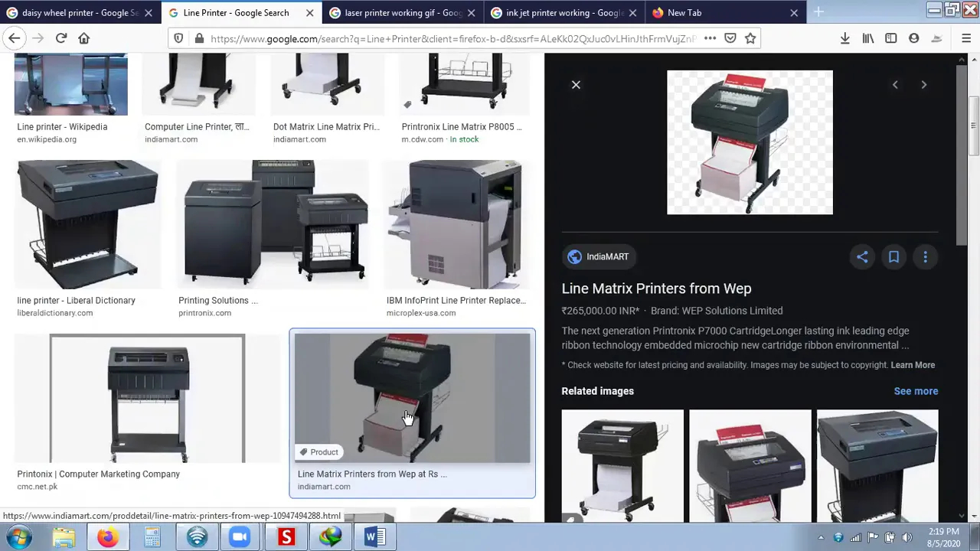Open Printing Solutions printronix.com image
Image resolution: width=980 pixels, height=551 pixels.
tap(273, 224)
